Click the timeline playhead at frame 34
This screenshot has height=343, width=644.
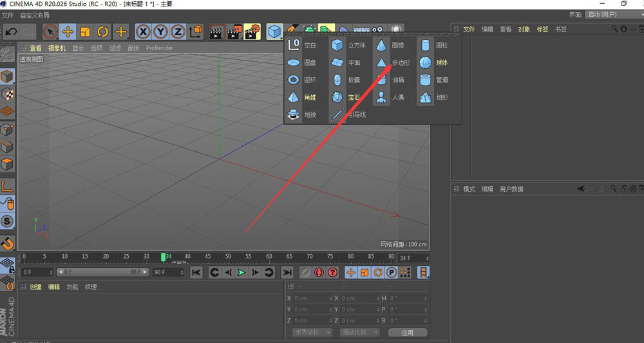coord(163,257)
